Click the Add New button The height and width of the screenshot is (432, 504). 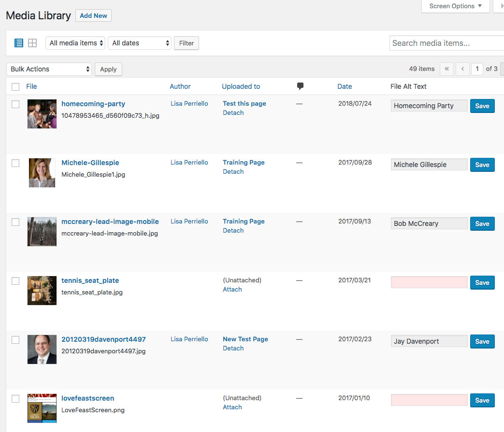(94, 15)
